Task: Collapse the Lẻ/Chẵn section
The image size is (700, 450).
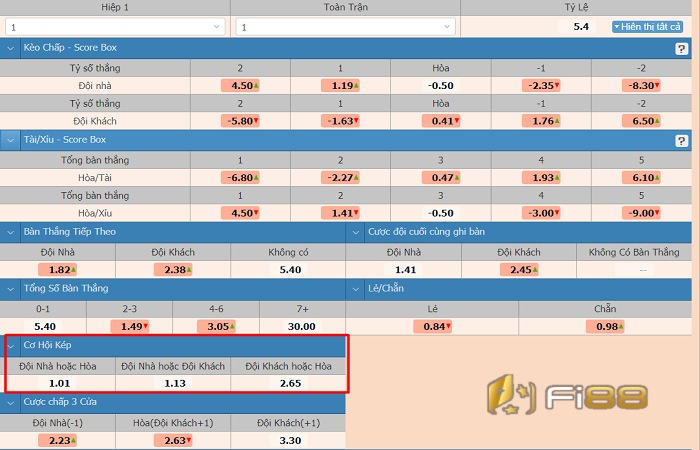Action: pyautogui.click(x=356, y=289)
